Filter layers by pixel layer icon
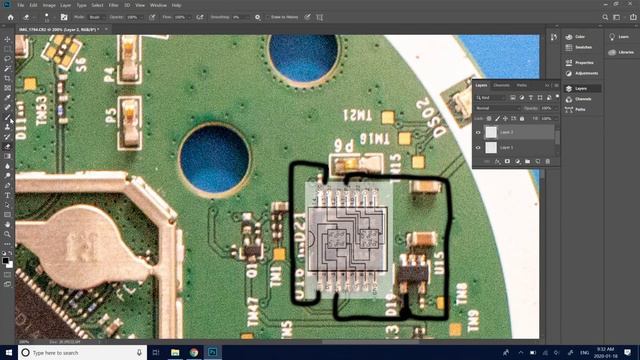The height and width of the screenshot is (360, 640). point(513,98)
